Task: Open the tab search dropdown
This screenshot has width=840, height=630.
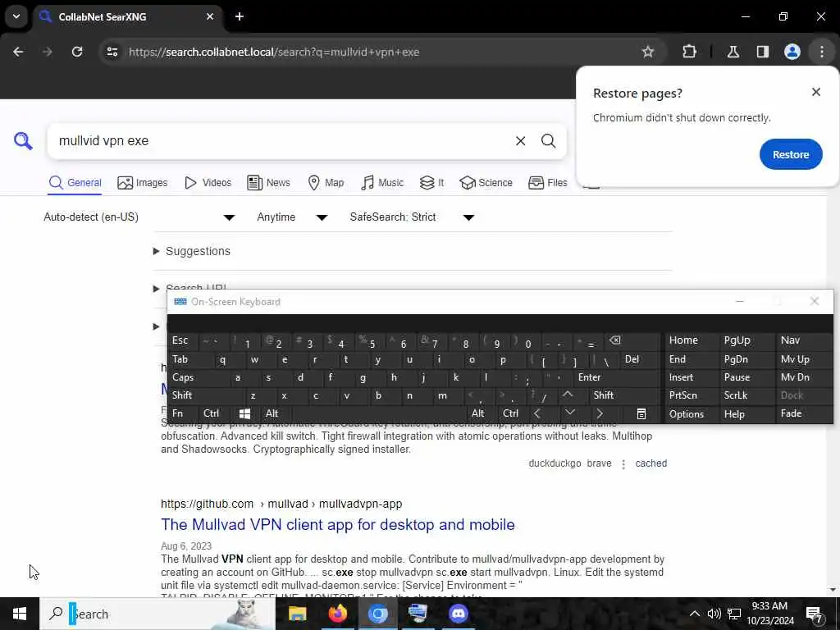Action: point(16,16)
